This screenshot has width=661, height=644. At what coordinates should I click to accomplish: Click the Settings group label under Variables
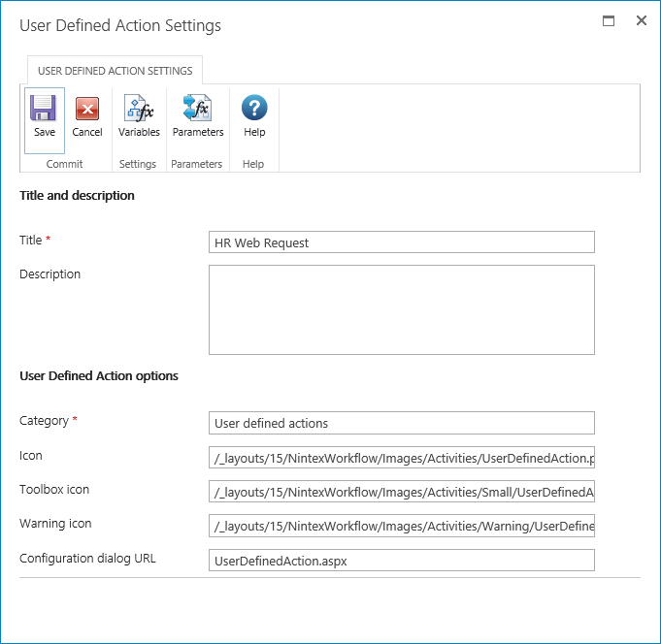138,164
